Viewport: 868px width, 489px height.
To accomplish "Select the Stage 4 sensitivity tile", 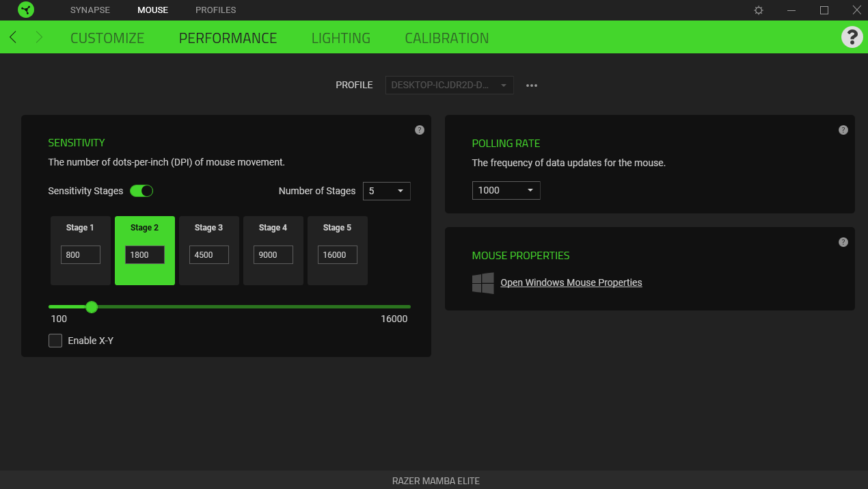I will tap(273, 250).
